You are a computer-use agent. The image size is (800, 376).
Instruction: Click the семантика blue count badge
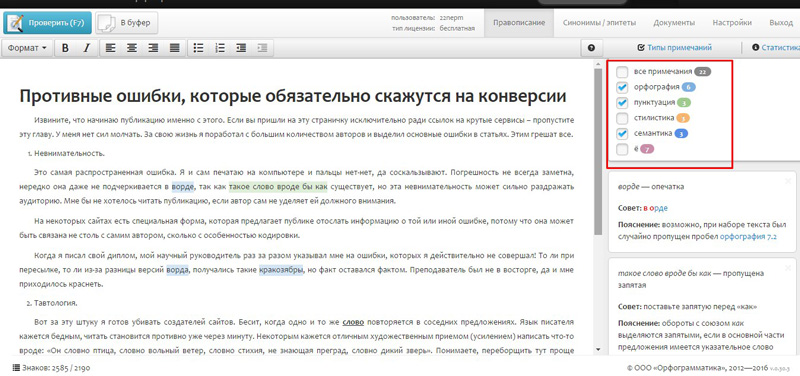681,134
